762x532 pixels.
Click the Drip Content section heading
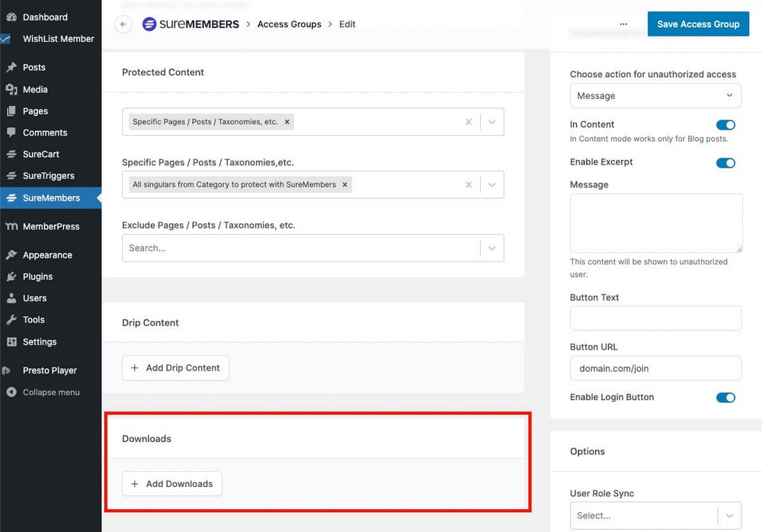150,323
